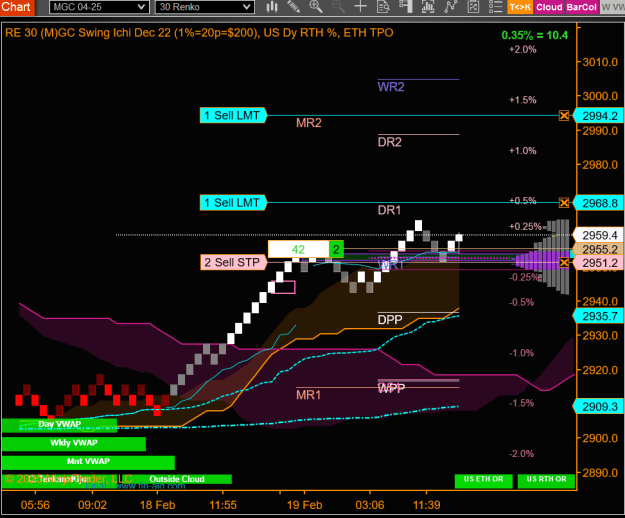The width and height of the screenshot is (625, 518).
Task: Click the US ETH OR green box
Action: click(483, 480)
